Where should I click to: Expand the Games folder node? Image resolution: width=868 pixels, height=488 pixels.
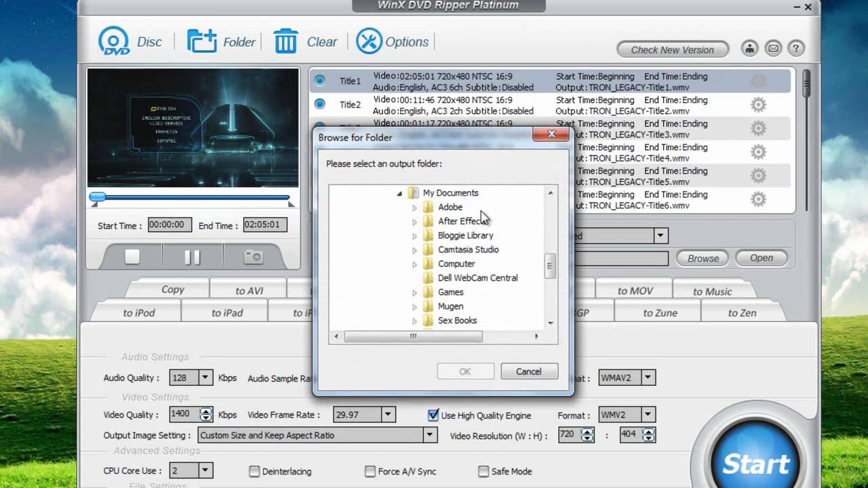click(414, 292)
